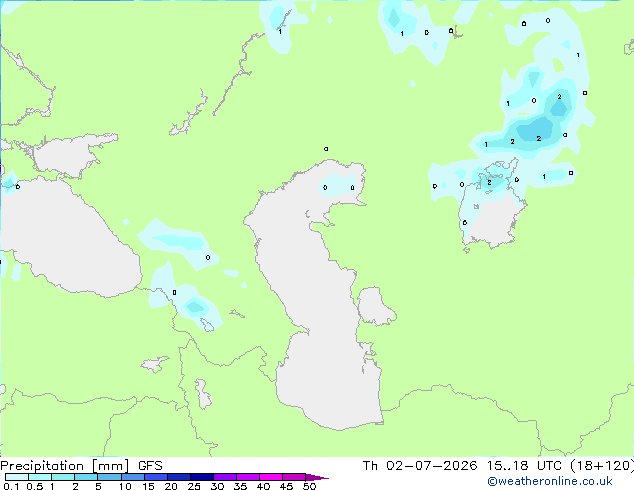
Task: Click the '0.1' legend value
Action: [x=11, y=486]
